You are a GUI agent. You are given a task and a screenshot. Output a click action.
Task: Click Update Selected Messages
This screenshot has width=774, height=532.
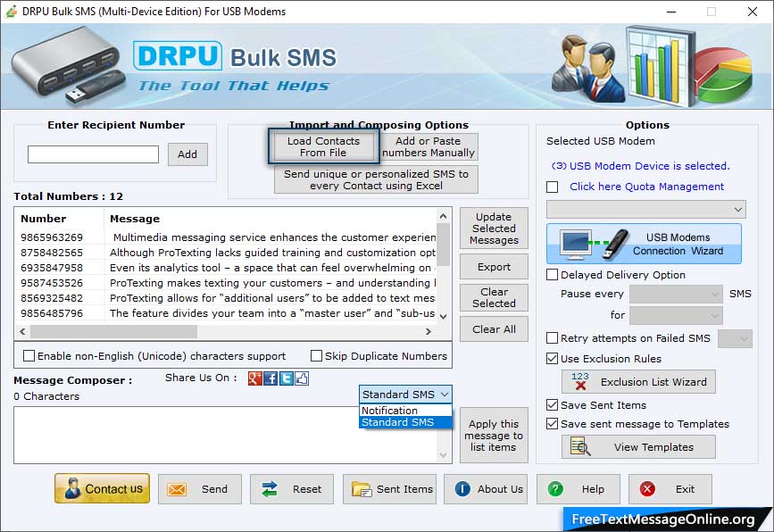coord(494,228)
